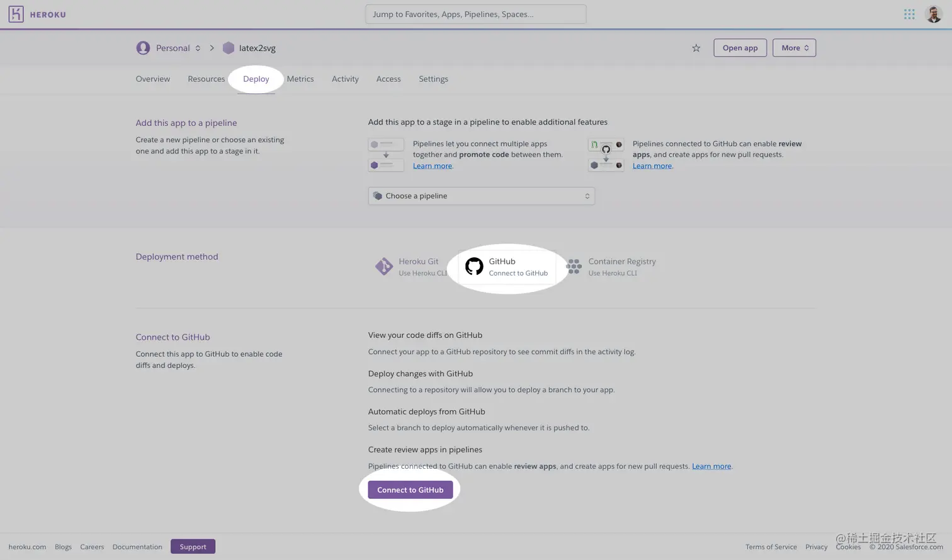Click the 'Connect to GitHub' section heading
This screenshot has width=952, height=560.
(173, 337)
